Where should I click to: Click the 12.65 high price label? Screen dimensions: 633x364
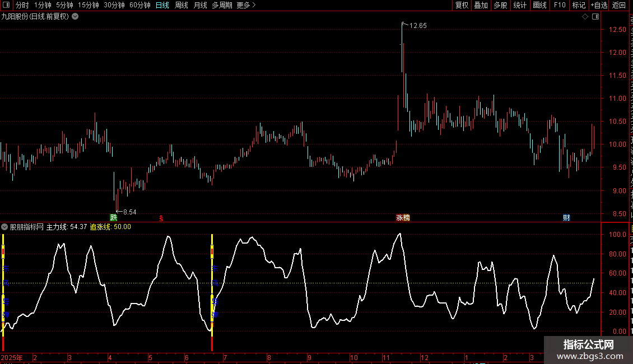(418, 25)
